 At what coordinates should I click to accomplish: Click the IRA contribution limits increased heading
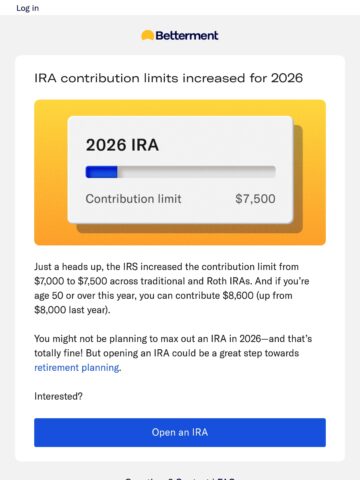coord(169,78)
